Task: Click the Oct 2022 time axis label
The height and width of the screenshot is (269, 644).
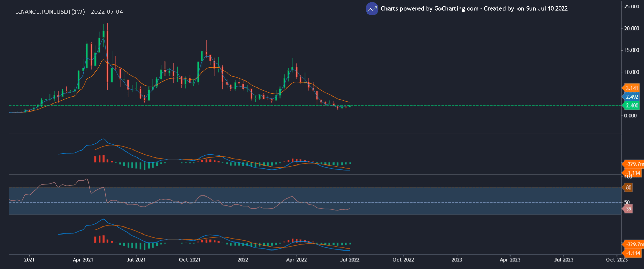Action: pos(403,260)
